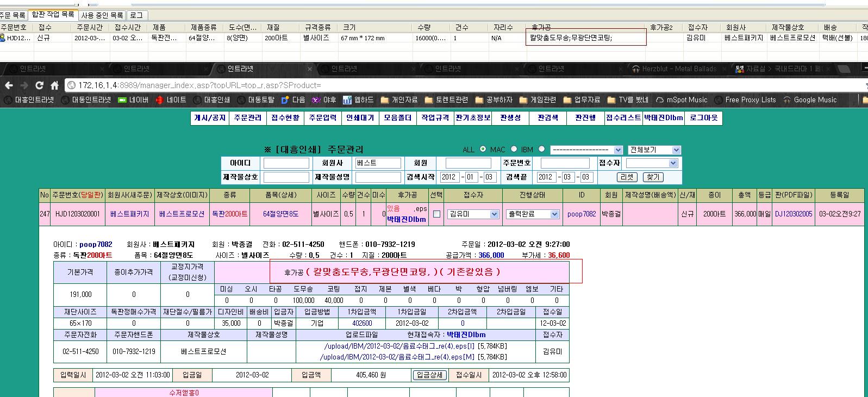Open the 네이버 bookmark icon
This screenshot has height=397, width=868.
click(123, 100)
